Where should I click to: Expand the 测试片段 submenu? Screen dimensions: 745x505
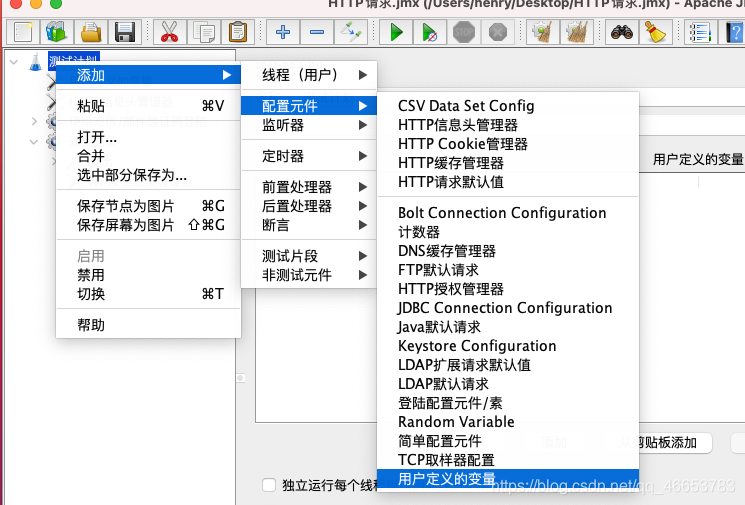[x=309, y=256]
